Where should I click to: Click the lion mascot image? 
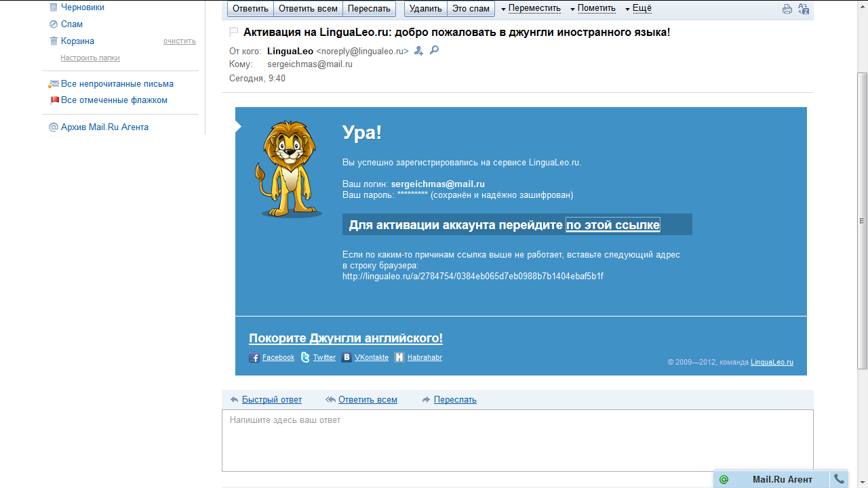coord(288,169)
